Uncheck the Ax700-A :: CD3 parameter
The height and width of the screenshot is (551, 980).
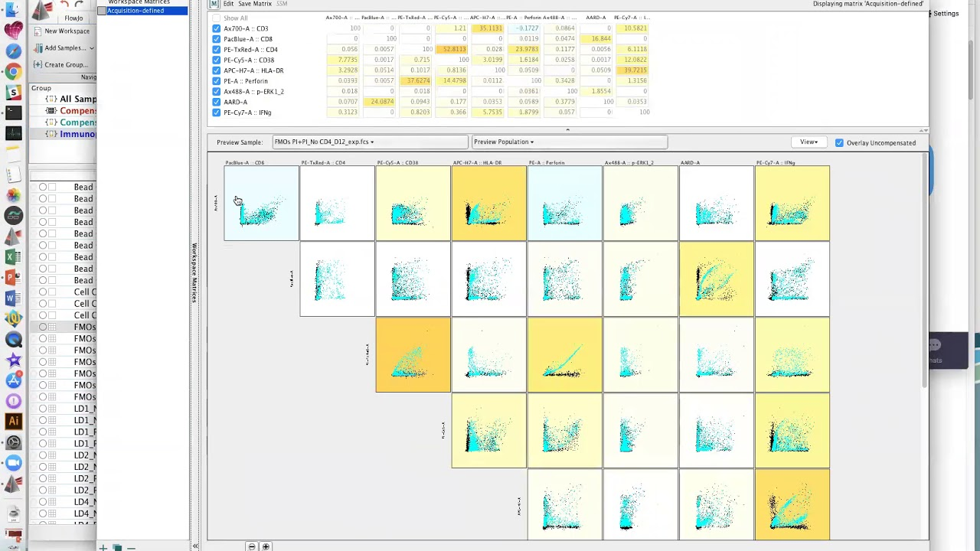click(216, 28)
